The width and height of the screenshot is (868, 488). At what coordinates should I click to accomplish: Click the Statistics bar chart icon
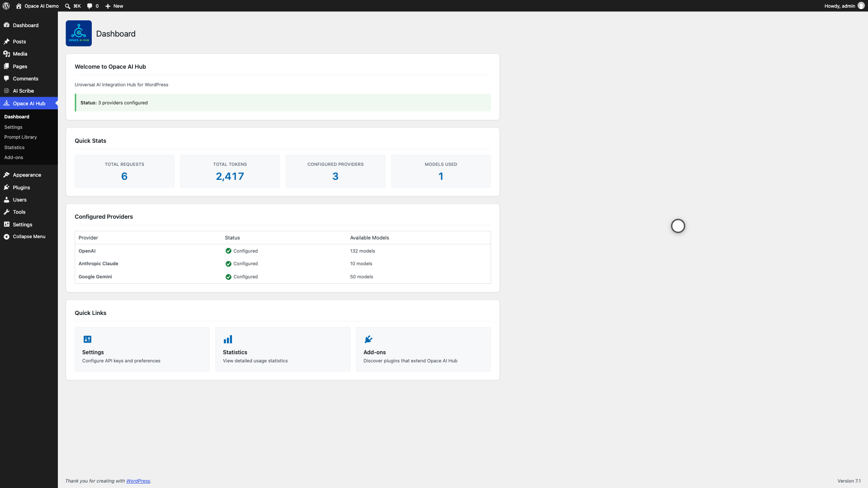[x=228, y=339]
